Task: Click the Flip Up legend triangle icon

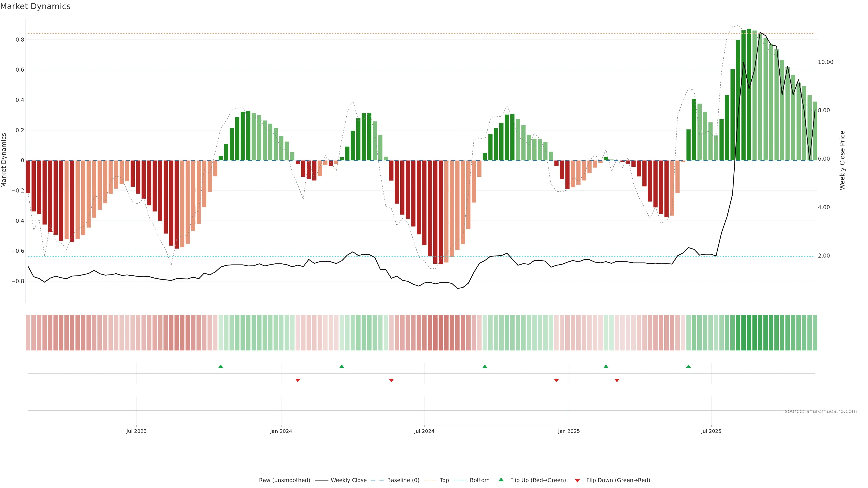Action: 501,480
